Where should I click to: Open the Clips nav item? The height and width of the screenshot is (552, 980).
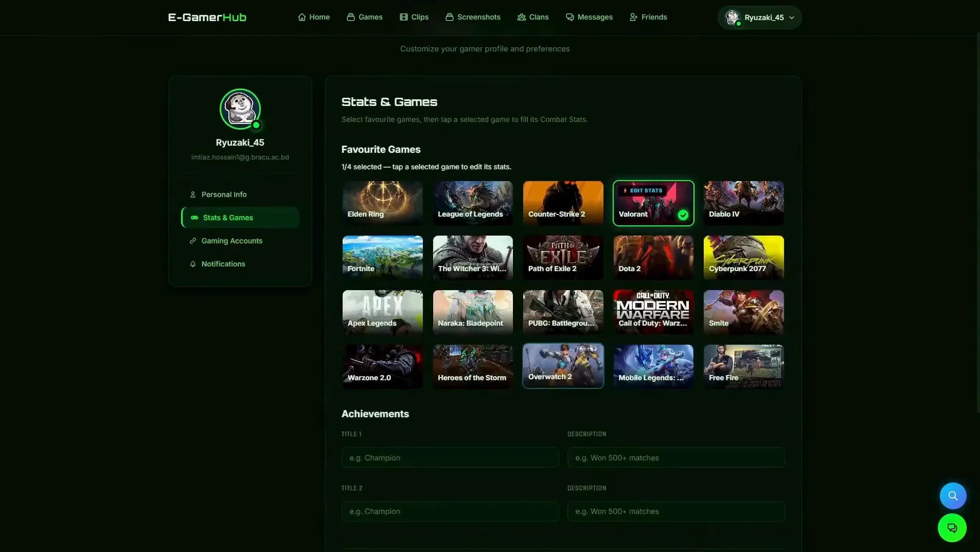pyautogui.click(x=414, y=17)
